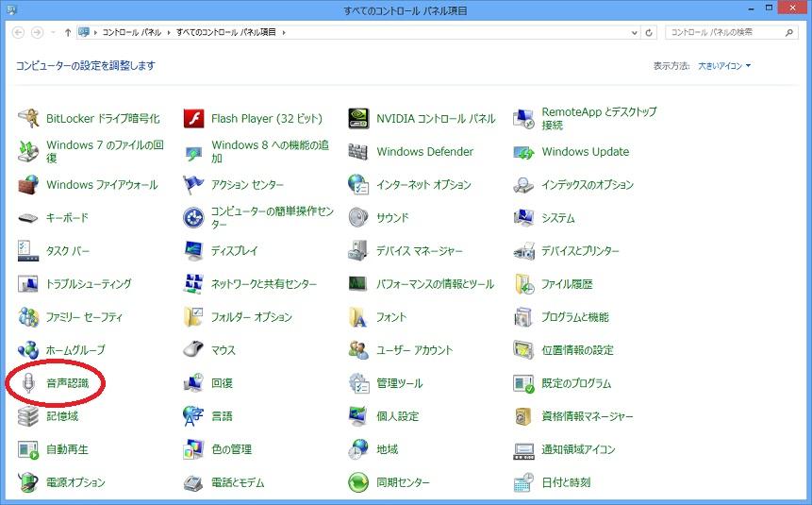Click the デバイス マネージャー icon
The image size is (812, 505).
(x=358, y=251)
